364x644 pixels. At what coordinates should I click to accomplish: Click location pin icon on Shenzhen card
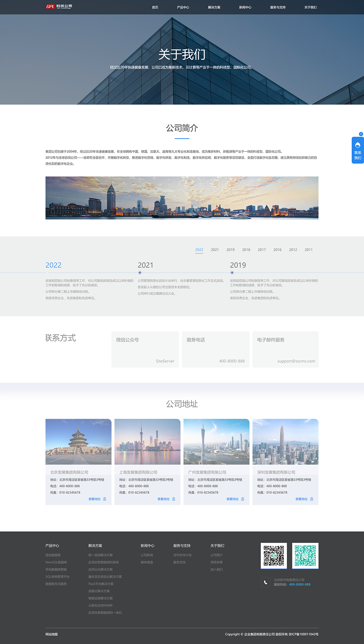click(x=311, y=499)
